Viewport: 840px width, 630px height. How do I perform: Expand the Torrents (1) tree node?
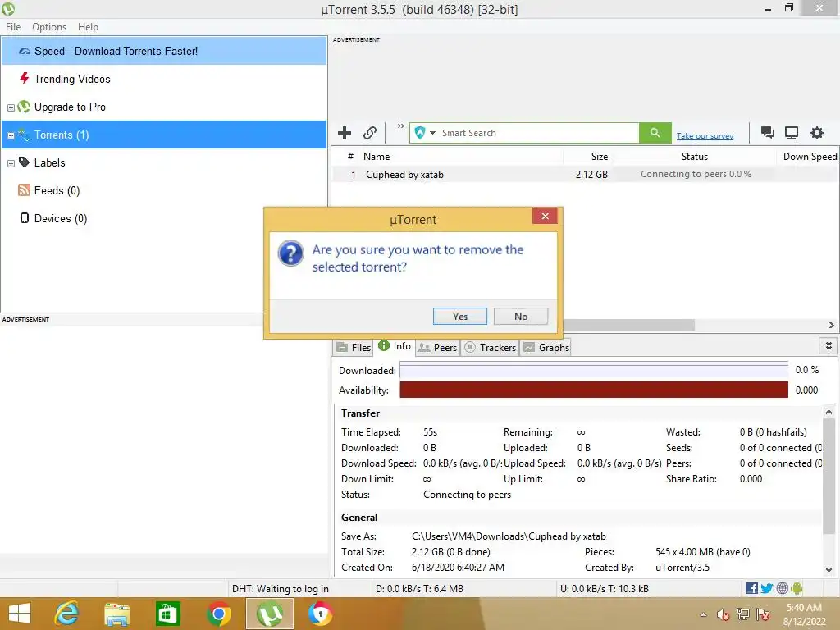(x=11, y=135)
